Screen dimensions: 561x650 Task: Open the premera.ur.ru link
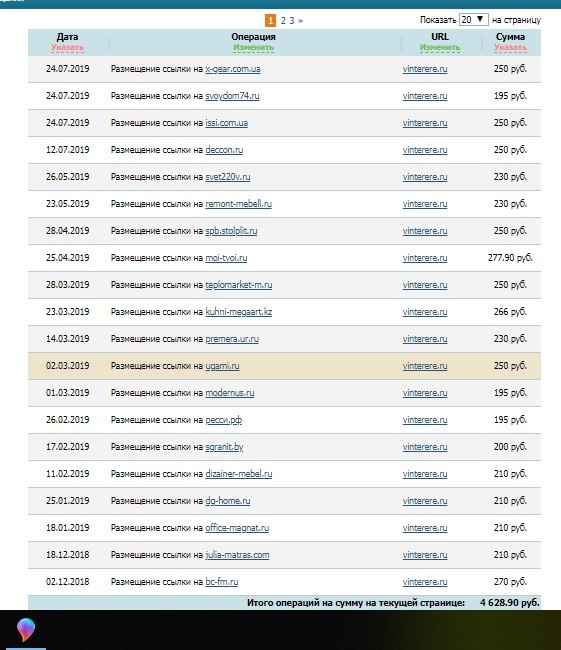[x=232, y=339]
